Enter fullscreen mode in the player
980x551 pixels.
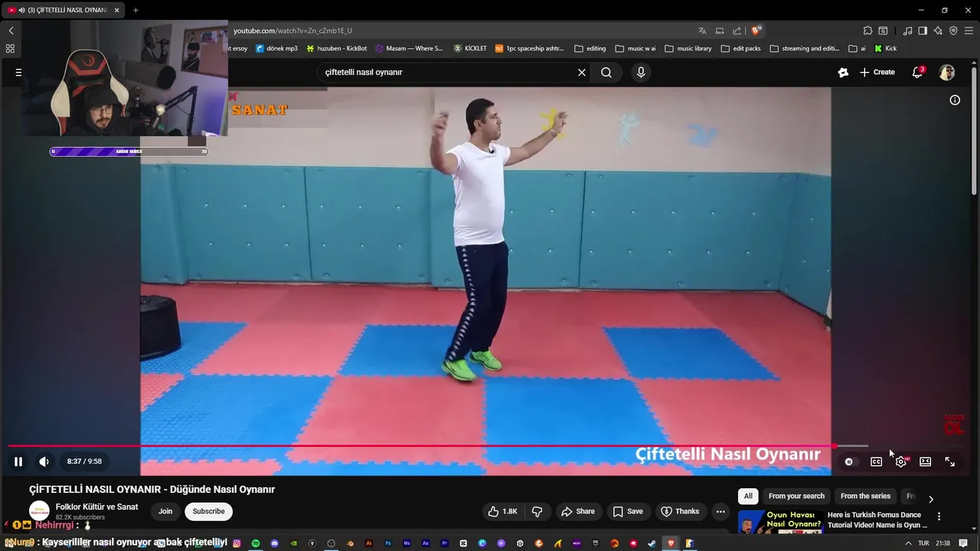pyautogui.click(x=950, y=461)
